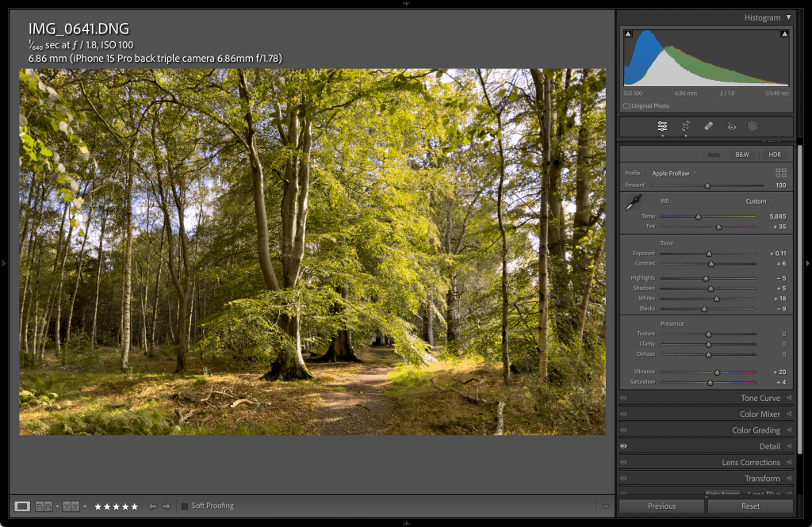Go to next photo with right arrow
The height and width of the screenshot is (527, 812).
(x=166, y=506)
